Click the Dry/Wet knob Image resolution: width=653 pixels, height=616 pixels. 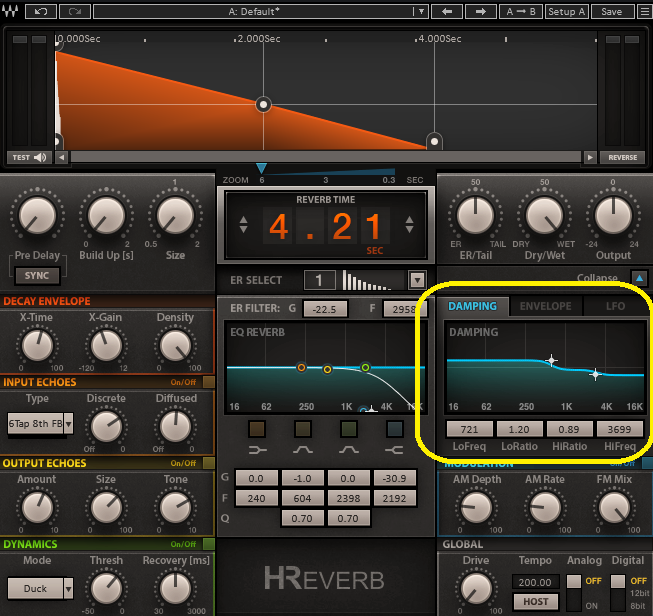[545, 215]
